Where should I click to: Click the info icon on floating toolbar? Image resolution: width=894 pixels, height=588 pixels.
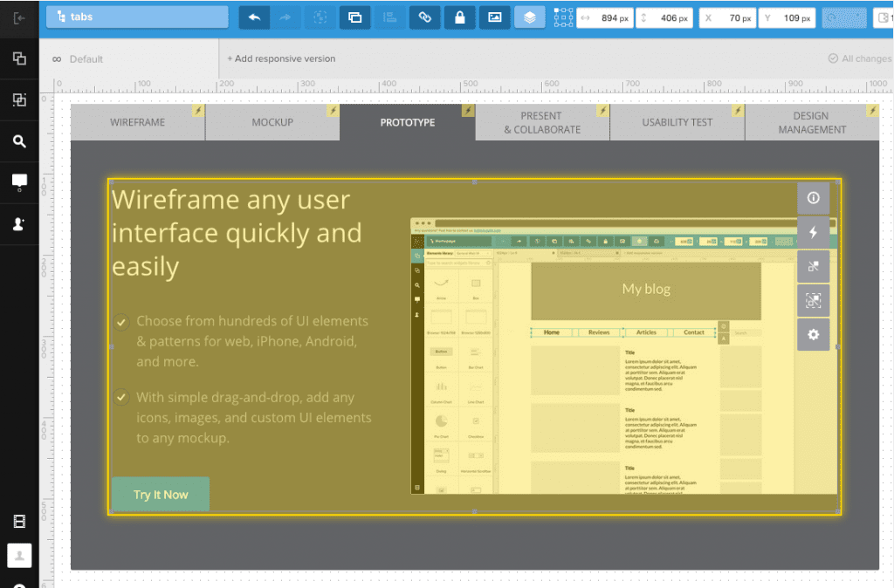pyautogui.click(x=813, y=198)
